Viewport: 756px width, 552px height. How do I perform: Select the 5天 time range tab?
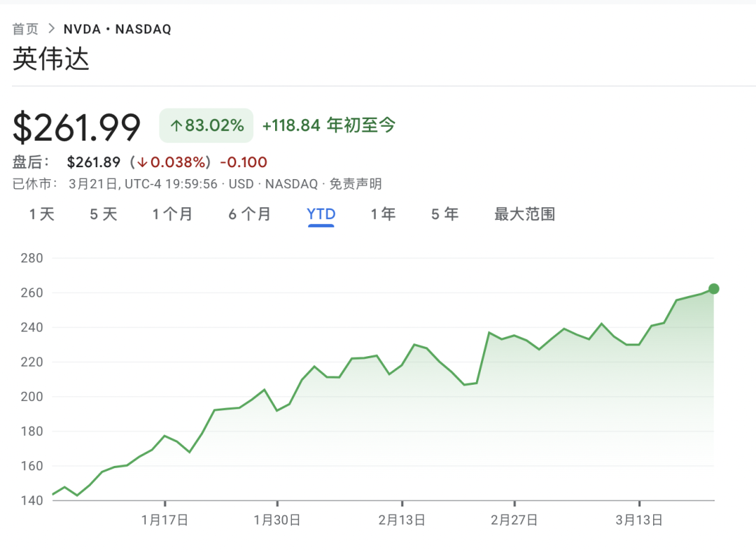click(104, 214)
